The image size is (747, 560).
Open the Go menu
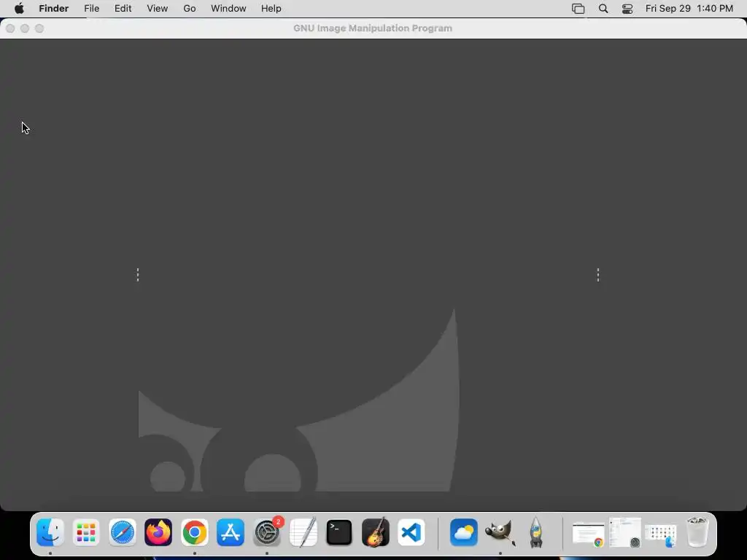(x=190, y=9)
